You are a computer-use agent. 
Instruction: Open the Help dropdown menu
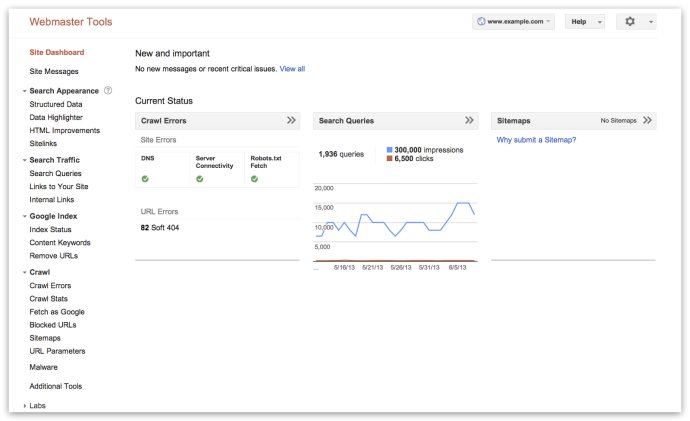[x=585, y=21]
